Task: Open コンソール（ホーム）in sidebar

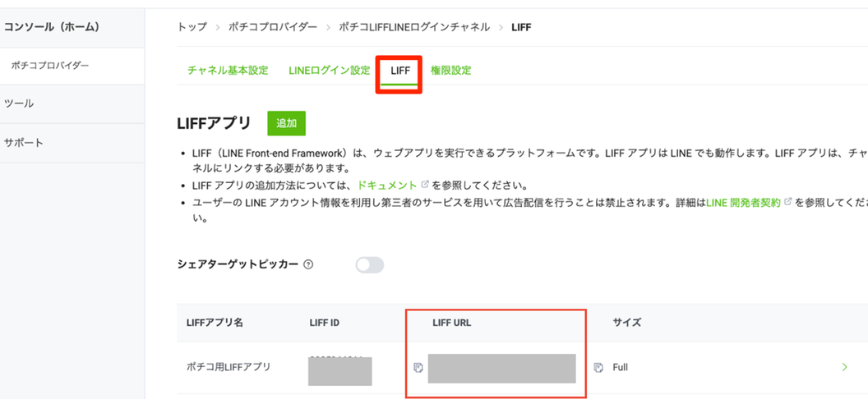Action: [52, 26]
